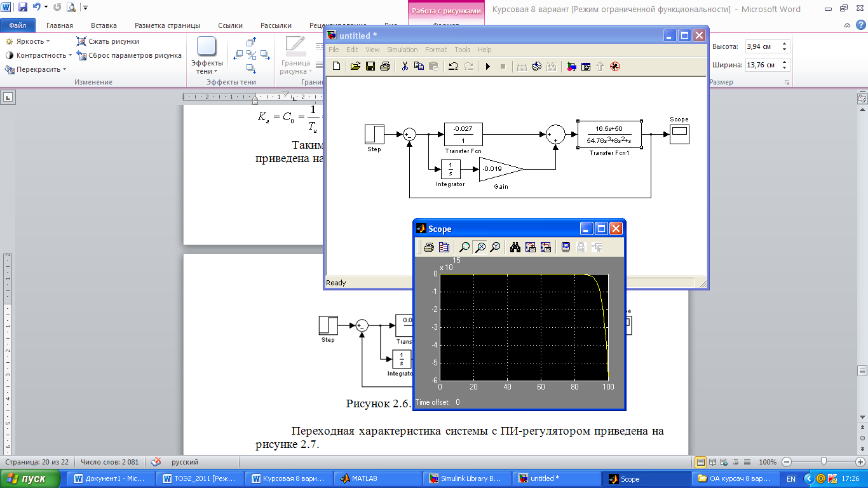
Task: Open the Simulink Library Browser icon
Action: coord(571,66)
